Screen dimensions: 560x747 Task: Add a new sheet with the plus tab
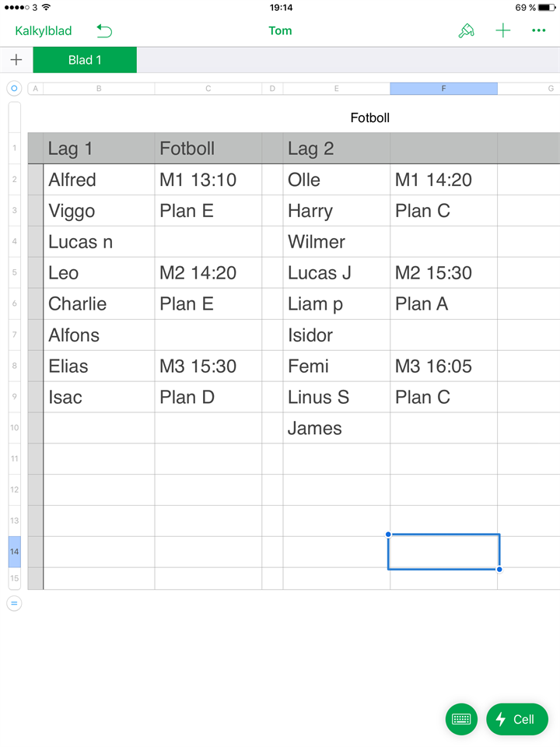pyautogui.click(x=16, y=60)
